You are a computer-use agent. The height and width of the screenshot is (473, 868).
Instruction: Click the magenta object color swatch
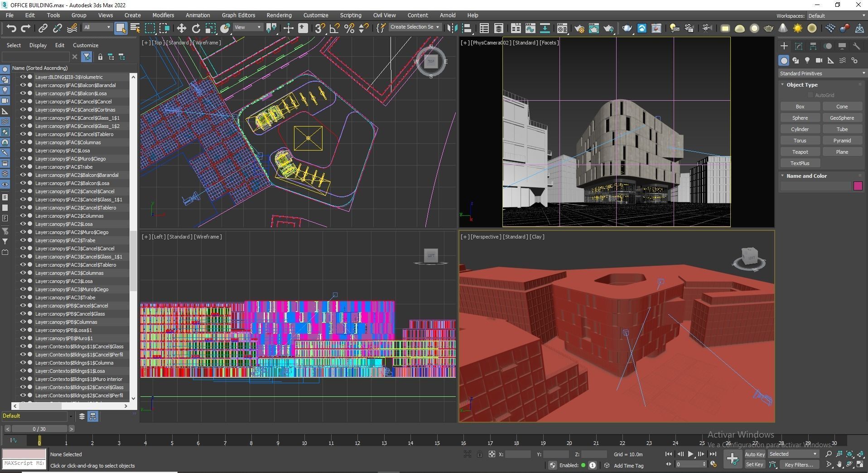[x=858, y=186]
